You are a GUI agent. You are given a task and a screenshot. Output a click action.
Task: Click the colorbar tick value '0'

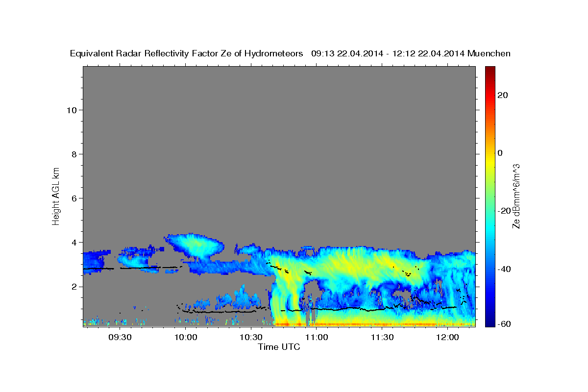pyautogui.click(x=501, y=153)
